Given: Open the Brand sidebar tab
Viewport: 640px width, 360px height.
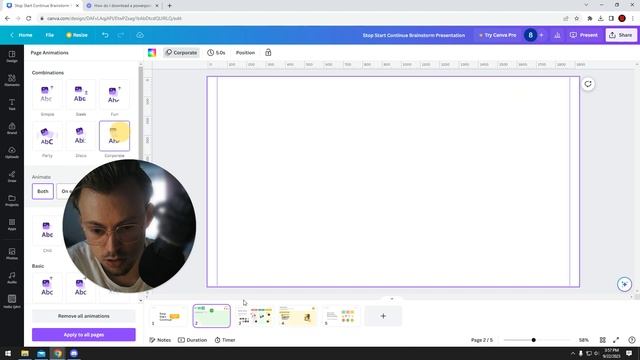Looking at the screenshot, I should [x=12, y=129].
